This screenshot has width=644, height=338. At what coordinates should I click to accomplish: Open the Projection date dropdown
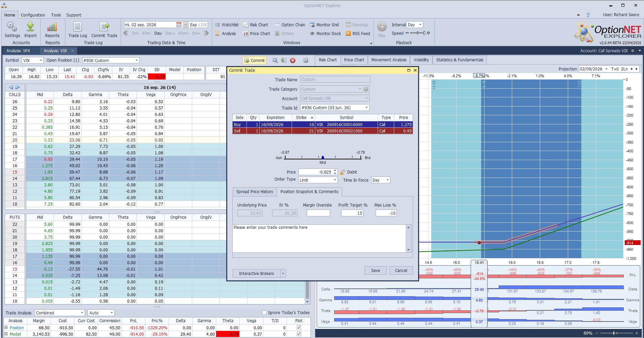(x=606, y=69)
